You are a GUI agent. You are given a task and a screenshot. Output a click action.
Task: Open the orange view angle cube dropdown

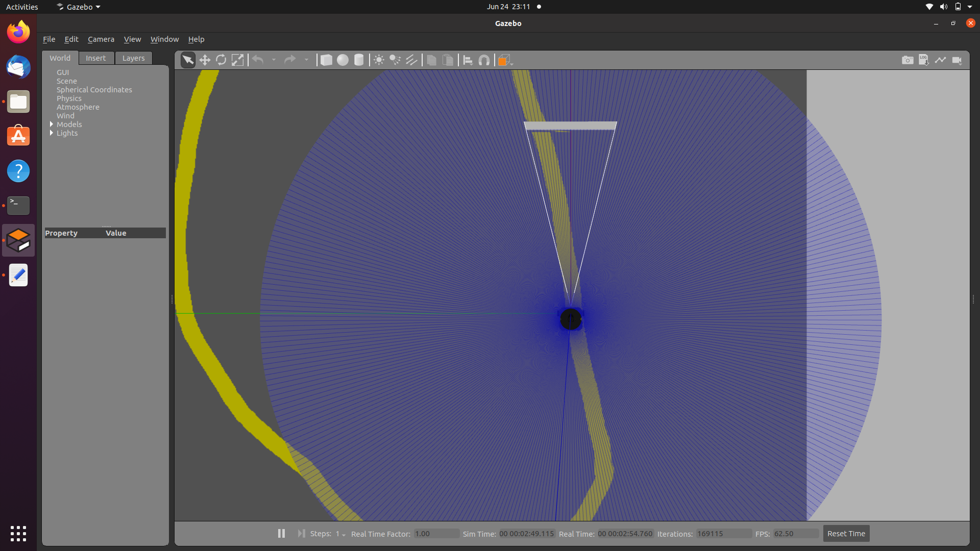(505, 60)
